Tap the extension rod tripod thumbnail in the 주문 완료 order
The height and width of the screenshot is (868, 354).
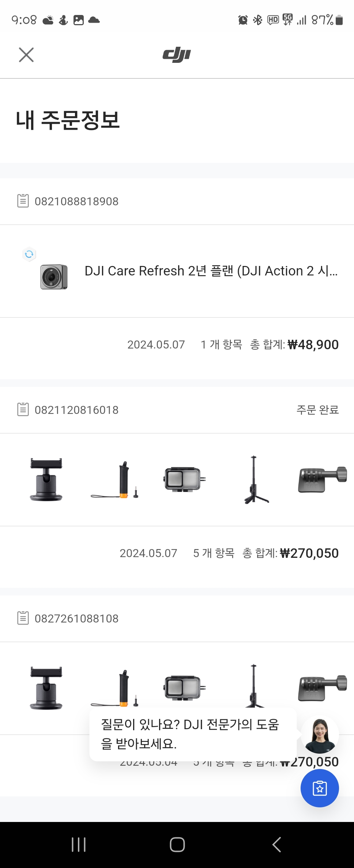point(255,479)
